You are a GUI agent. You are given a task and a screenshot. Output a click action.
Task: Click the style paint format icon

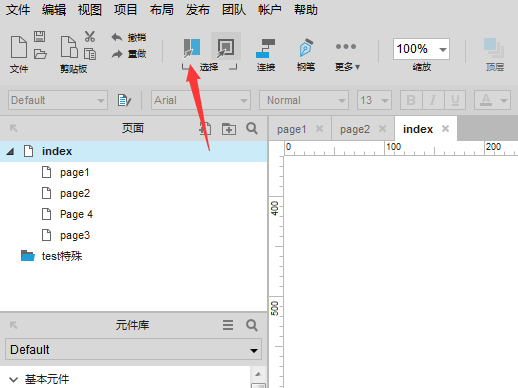124,100
